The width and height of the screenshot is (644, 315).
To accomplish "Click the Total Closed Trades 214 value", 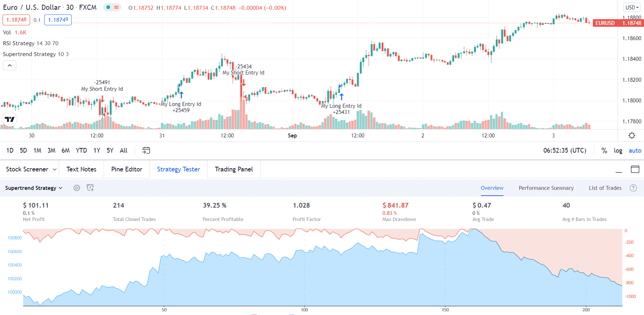I will pos(118,205).
